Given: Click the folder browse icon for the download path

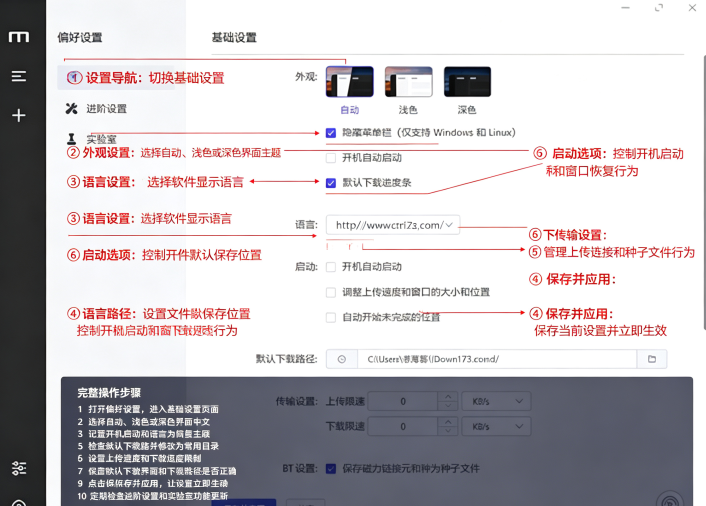Looking at the screenshot, I should (652, 359).
